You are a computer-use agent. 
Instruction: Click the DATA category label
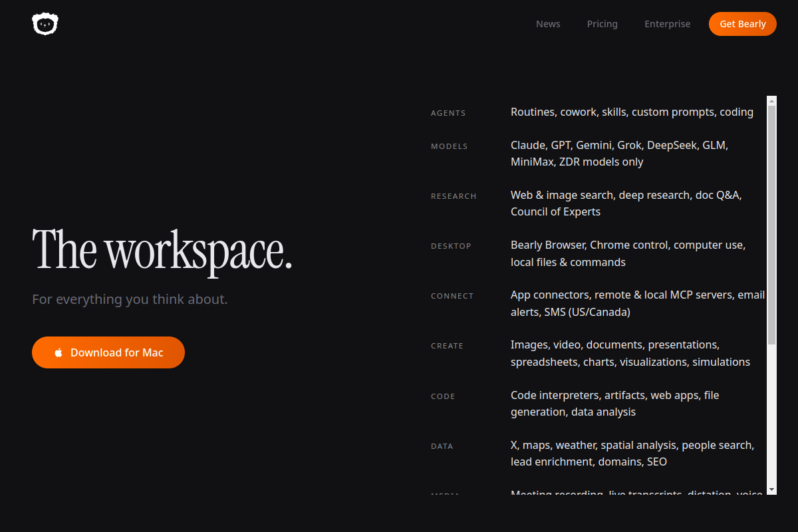(442, 446)
